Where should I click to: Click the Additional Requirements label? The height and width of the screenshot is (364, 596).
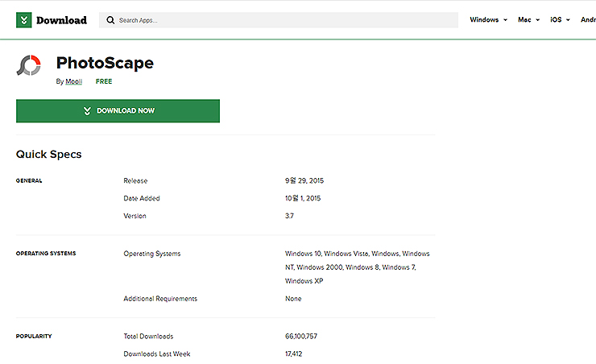tap(160, 299)
